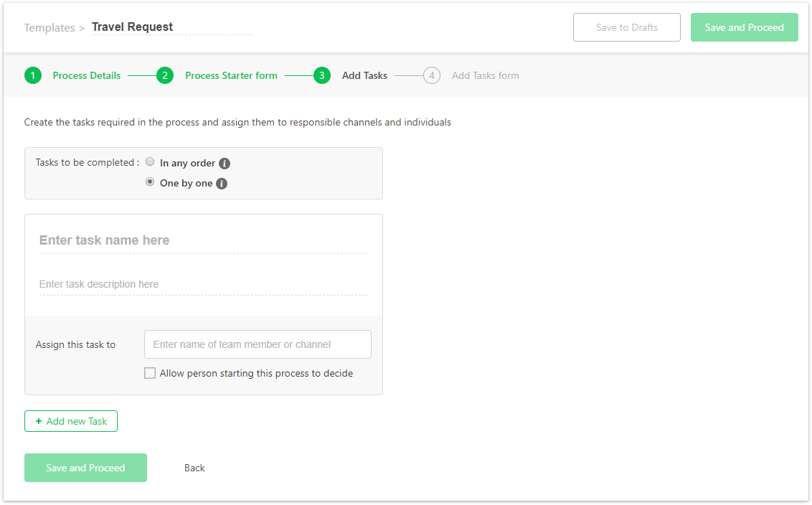
Task: Click the step 4 circle icon
Action: point(432,75)
